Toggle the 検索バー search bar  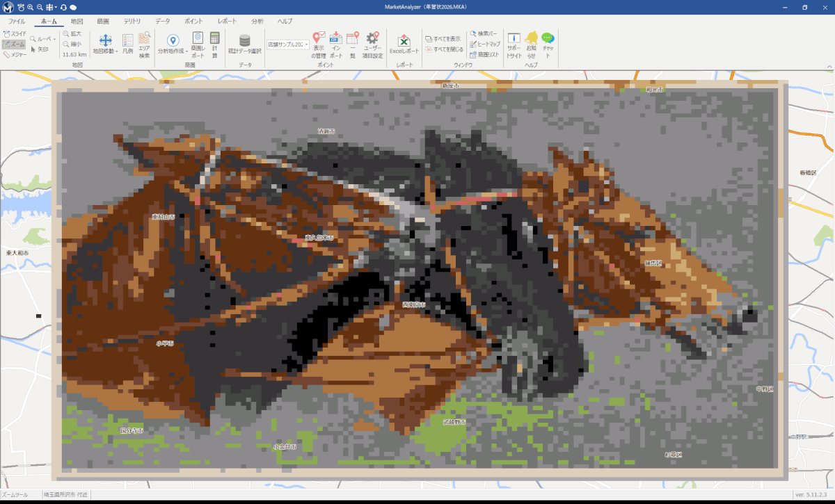[x=483, y=33]
